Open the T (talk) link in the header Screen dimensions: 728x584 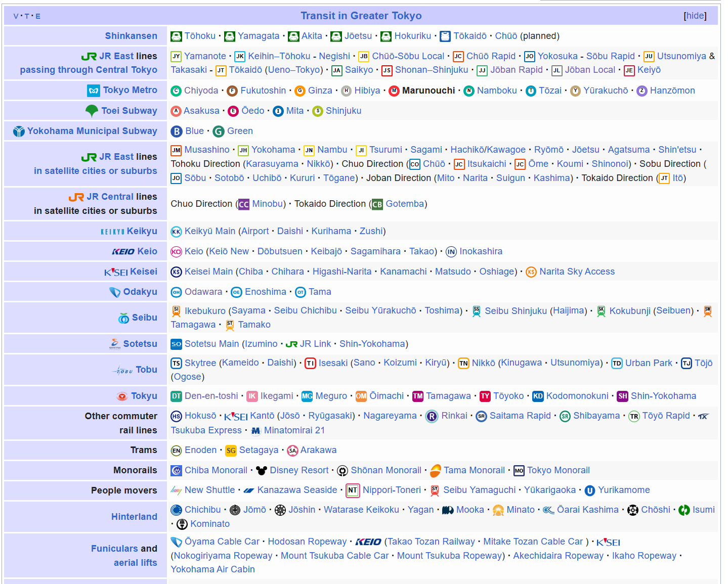pyautogui.click(x=27, y=16)
